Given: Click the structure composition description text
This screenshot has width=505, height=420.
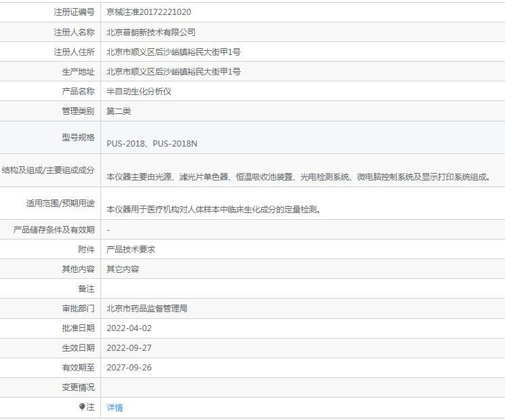Looking at the screenshot, I should click(x=299, y=176).
